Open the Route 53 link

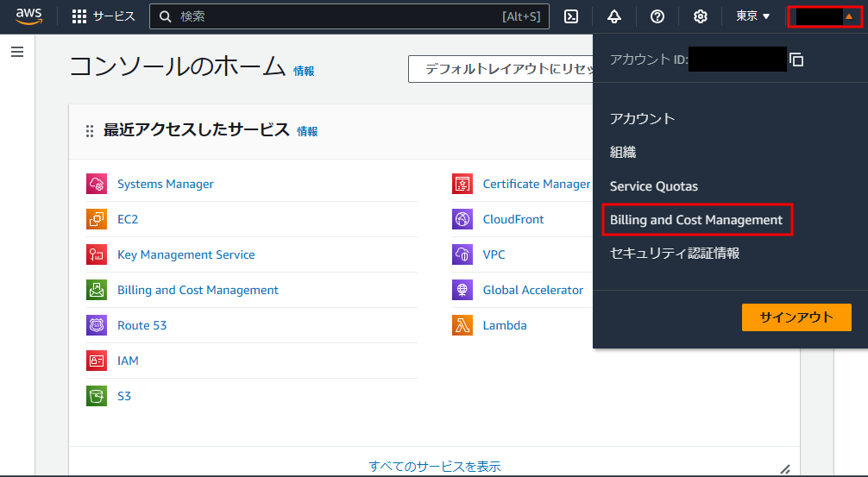point(142,325)
